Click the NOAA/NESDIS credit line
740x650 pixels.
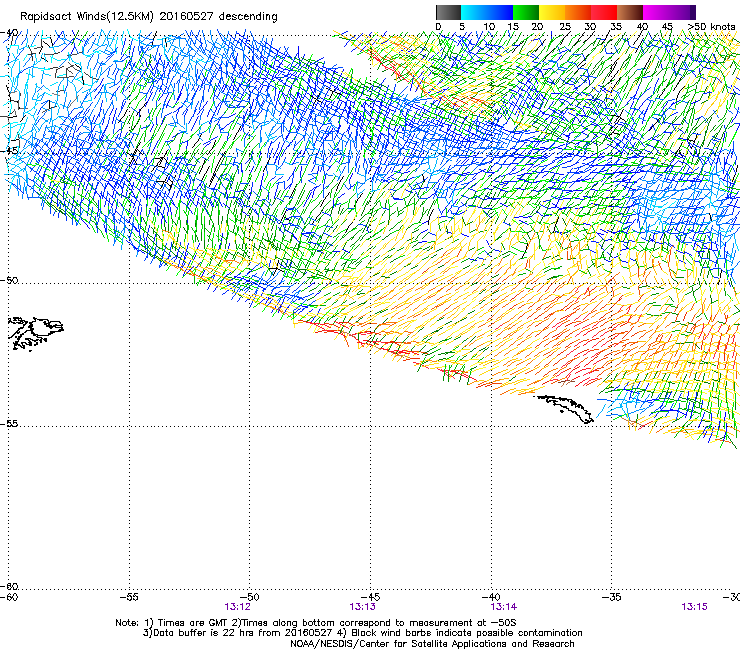click(x=432, y=644)
